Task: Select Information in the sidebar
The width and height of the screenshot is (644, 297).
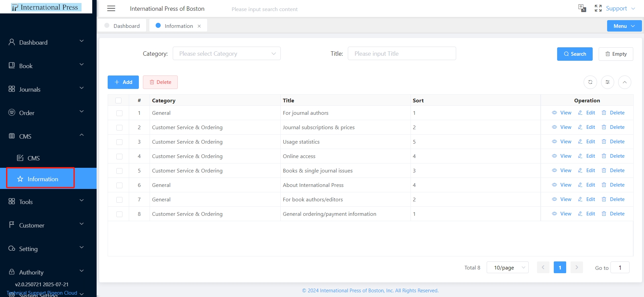Action: point(48,179)
